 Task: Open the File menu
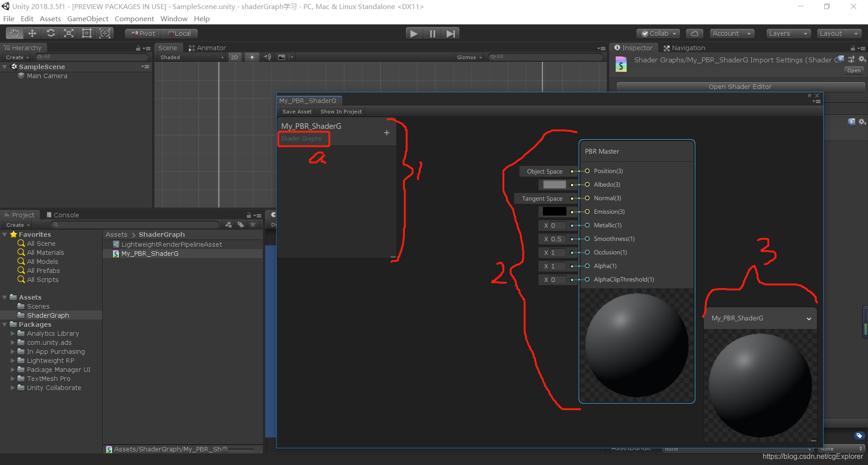click(9, 19)
